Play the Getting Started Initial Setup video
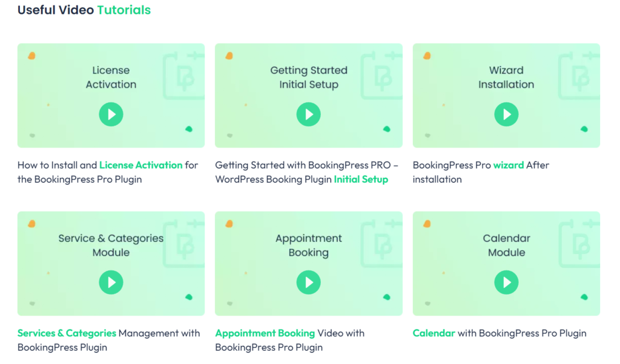This screenshot has width=620, height=364. 308,114
